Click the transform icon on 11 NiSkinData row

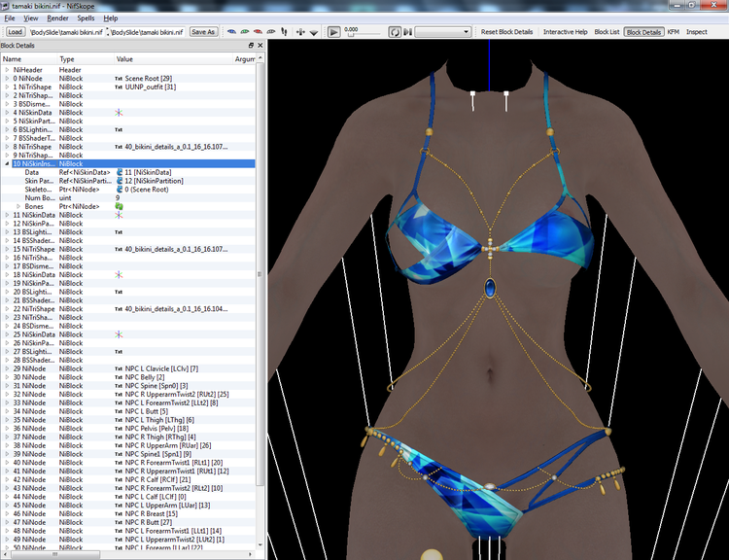pos(119,215)
